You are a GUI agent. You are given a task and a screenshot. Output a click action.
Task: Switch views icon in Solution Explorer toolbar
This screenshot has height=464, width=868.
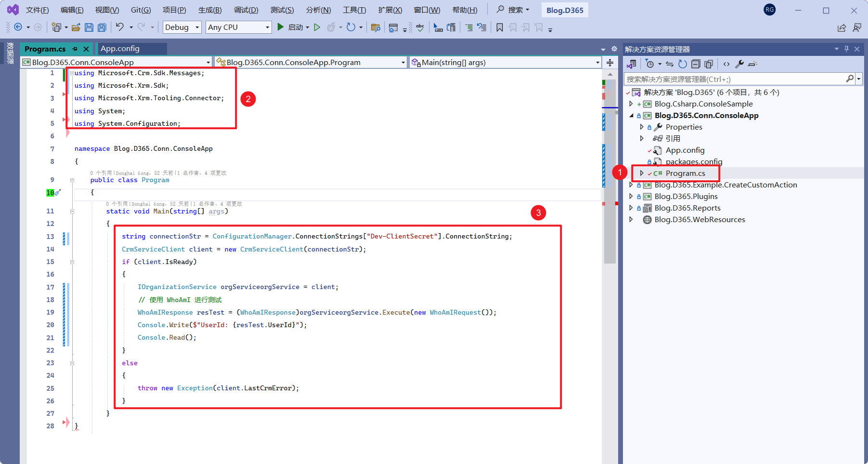632,64
